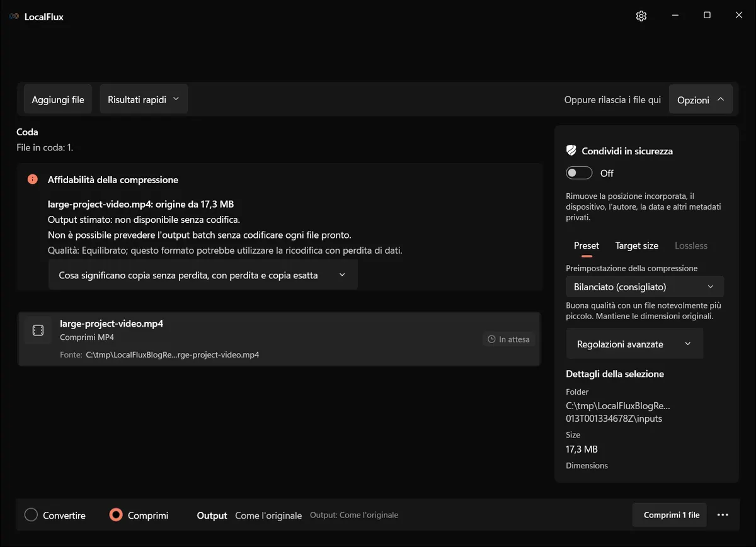Click the 'Dimensions' label in selection details
The height and width of the screenshot is (547, 756).
587,466
